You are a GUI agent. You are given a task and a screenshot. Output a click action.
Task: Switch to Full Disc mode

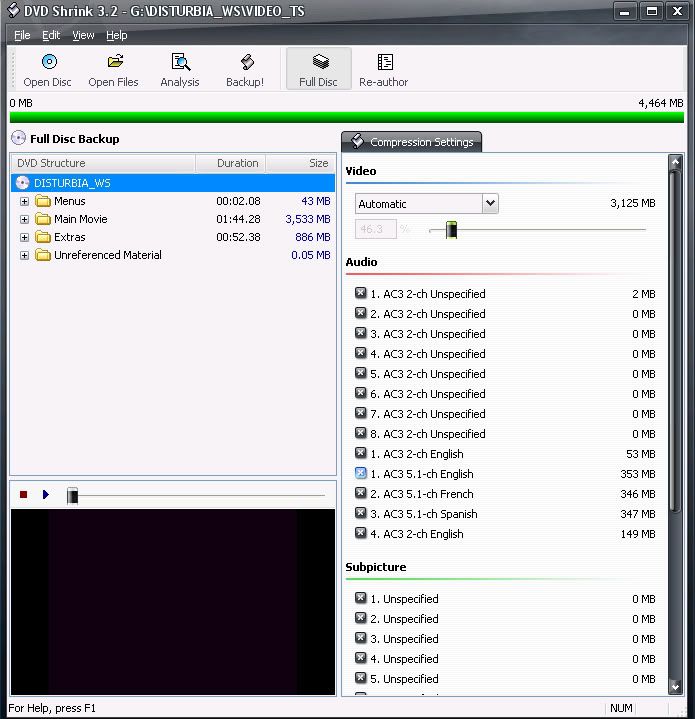pyautogui.click(x=319, y=69)
